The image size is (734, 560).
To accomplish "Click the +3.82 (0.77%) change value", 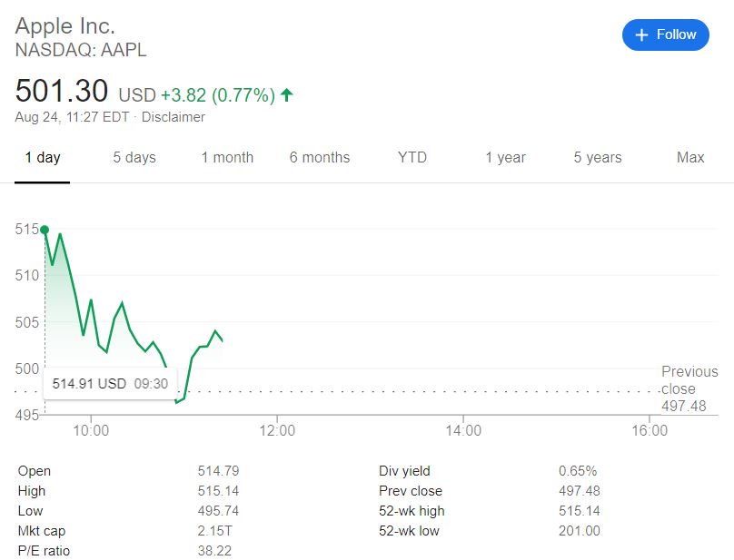I will [218, 95].
